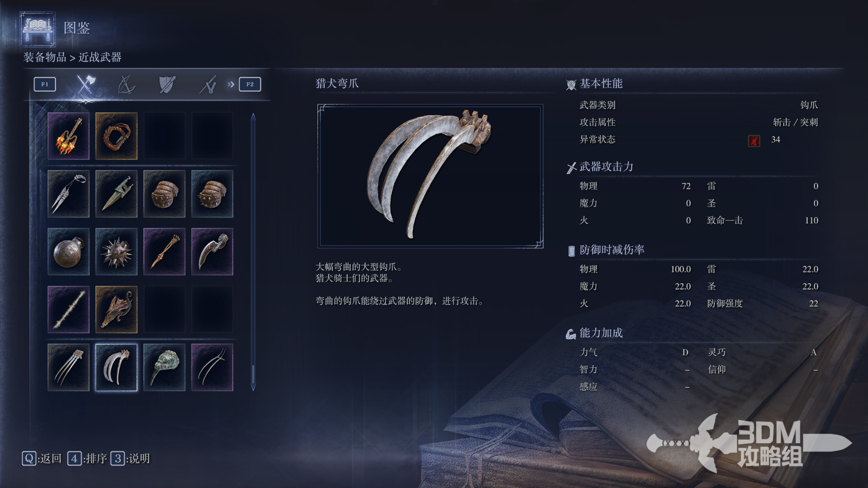Click the F2 next category button
868x488 pixels.
click(x=250, y=84)
